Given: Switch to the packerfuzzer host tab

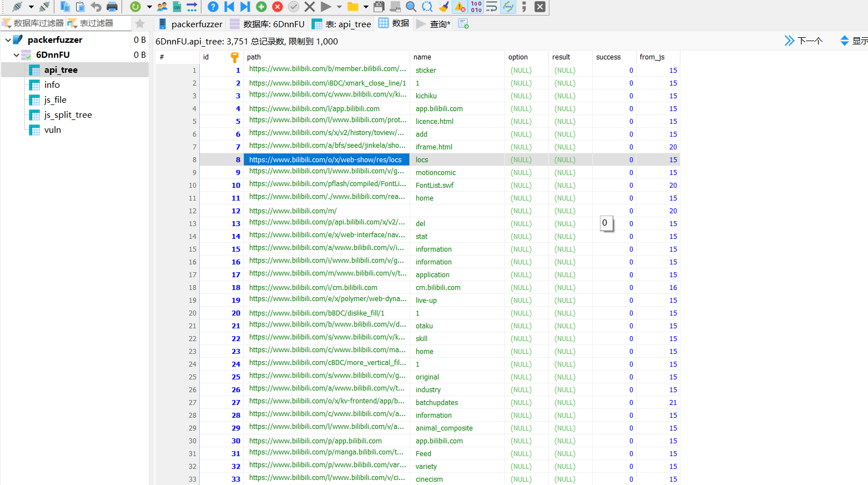Looking at the screenshot, I should (190, 24).
